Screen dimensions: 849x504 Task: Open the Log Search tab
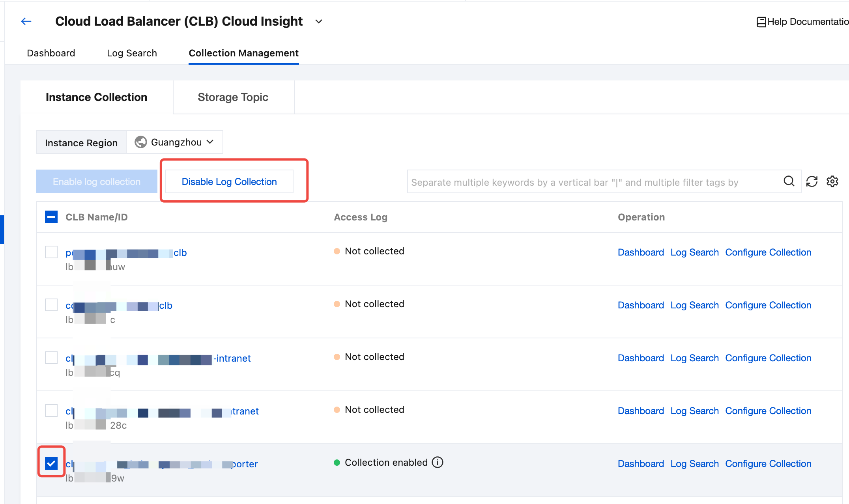click(x=132, y=53)
